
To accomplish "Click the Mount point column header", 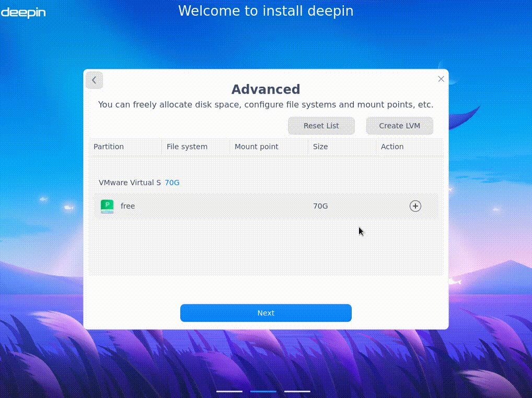I will [x=257, y=147].
